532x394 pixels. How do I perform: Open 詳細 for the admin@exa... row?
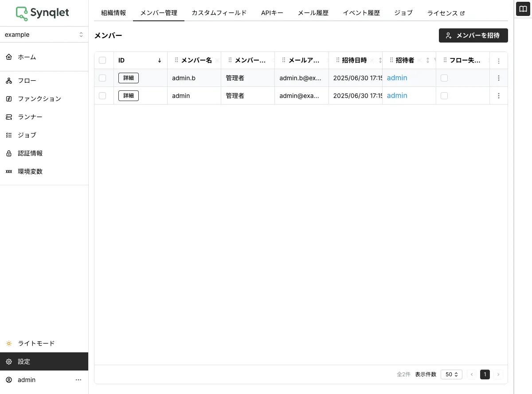(x=129, y=96)
